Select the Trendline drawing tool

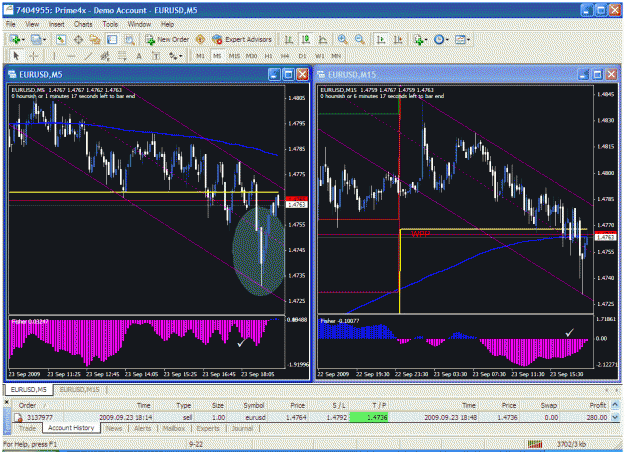[x=88, y=56]
